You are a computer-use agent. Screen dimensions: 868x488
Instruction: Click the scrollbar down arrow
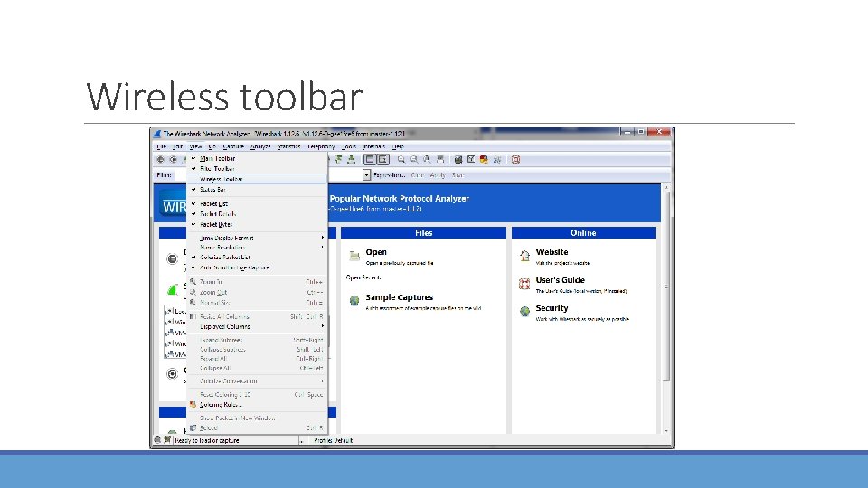click(666, 431)
